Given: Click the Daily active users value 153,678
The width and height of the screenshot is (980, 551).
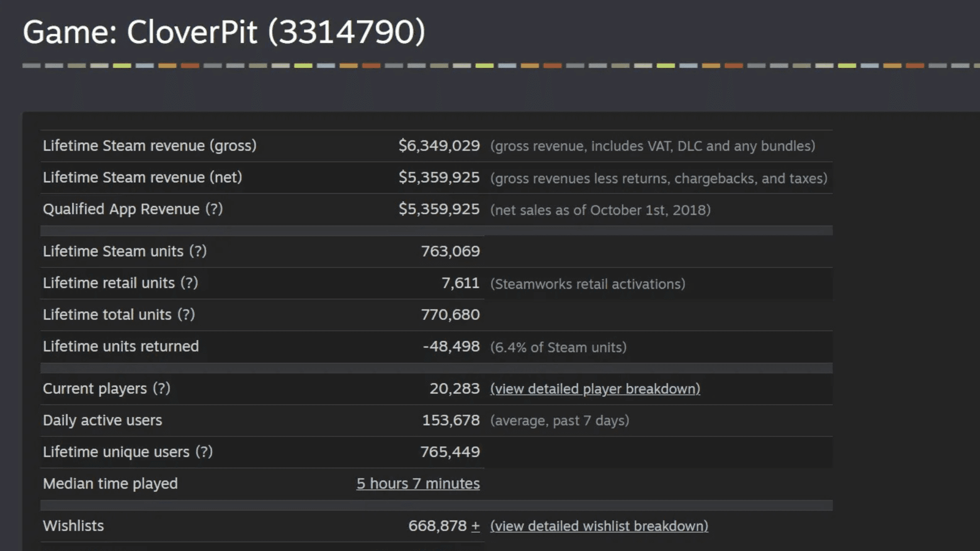Looking at the screenshot, I should (x=451, y=420).
